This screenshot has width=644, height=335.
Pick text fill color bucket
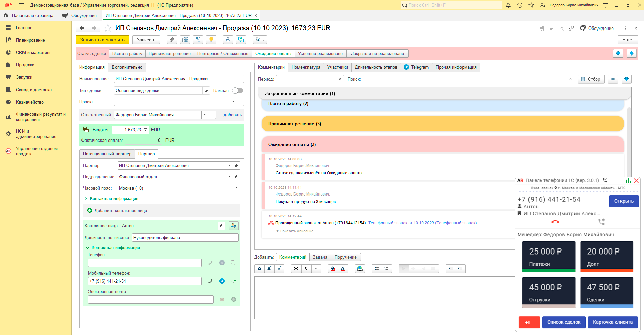333,269
